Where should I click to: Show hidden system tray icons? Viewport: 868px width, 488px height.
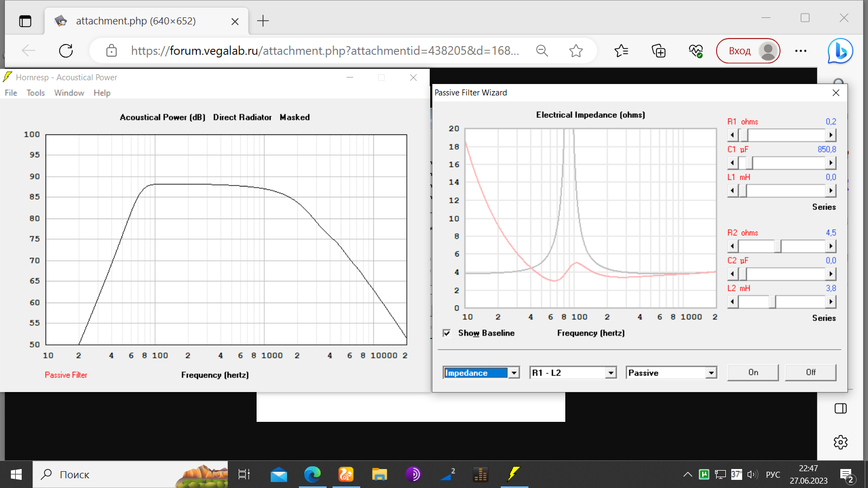[688, 474]
